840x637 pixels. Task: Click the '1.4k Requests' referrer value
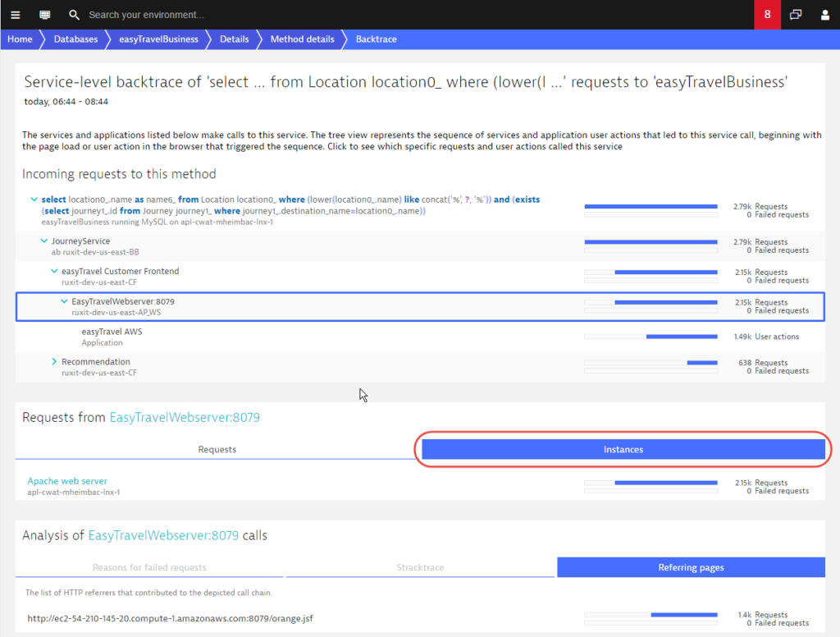(x=763, y=615)
